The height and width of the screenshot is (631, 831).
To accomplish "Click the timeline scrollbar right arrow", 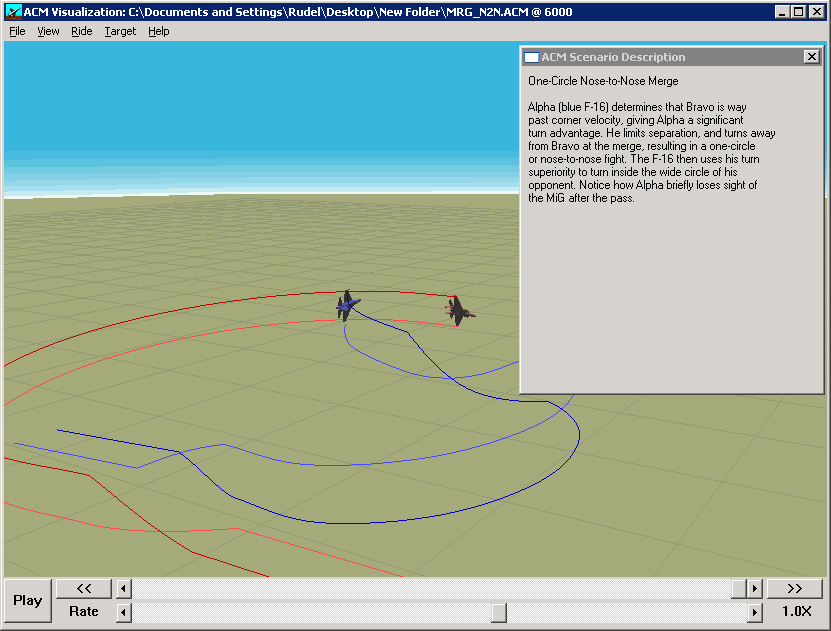I will coord(755,588).
